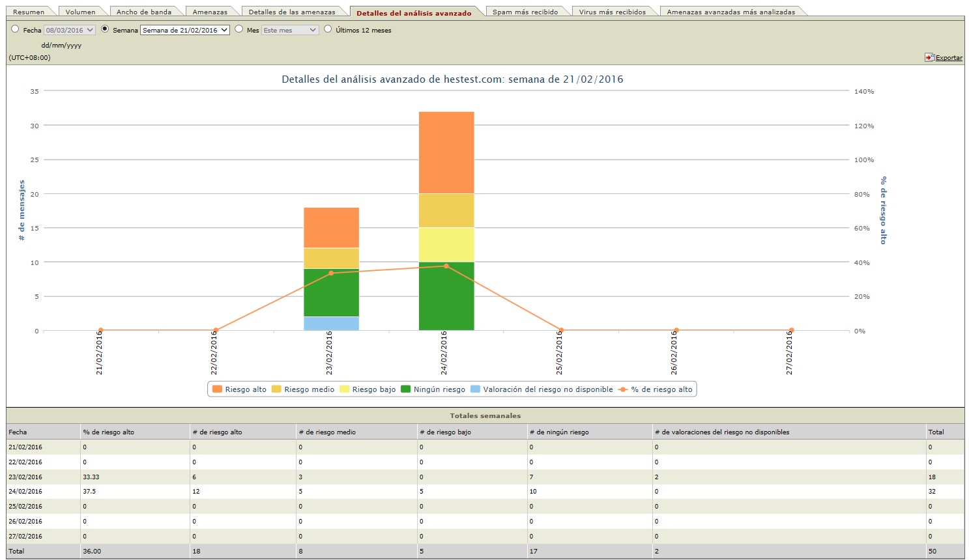This screenshot has width=969, height=560.
Task: Click the Riesgo alto legend swatch
Action: 217,389
